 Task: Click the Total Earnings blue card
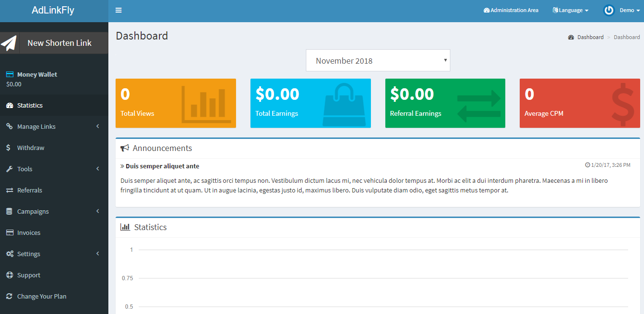click(x=311, y=103)
